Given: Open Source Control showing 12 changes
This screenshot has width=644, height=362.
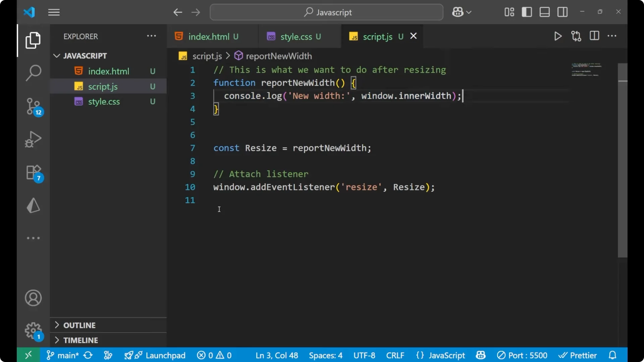Looking at the screenshot, I should pos(33,107).
